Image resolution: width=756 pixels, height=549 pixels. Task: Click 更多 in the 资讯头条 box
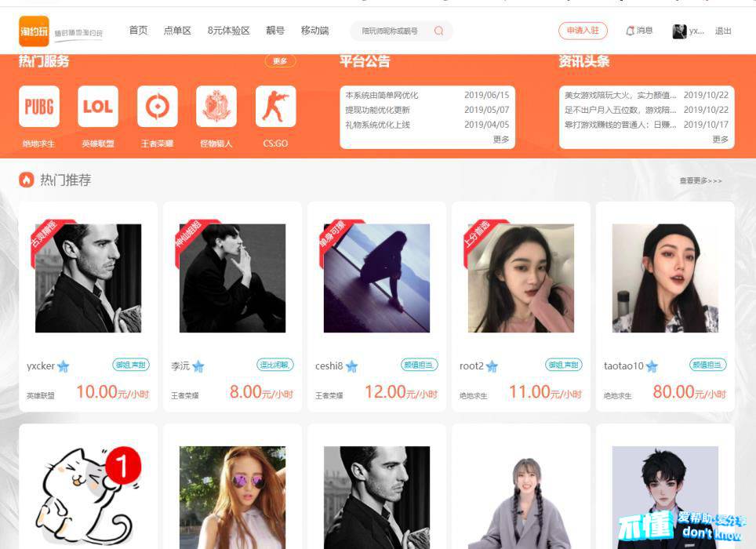pos(721,140)
